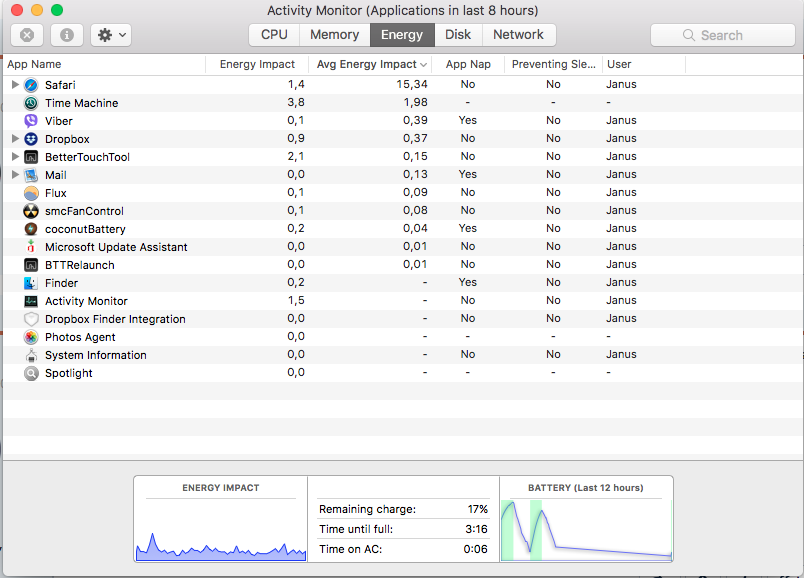This screenshot has width=804, height=578.
Task: Select the Dropbox Finder Integration name
Action: coord(115,319)
